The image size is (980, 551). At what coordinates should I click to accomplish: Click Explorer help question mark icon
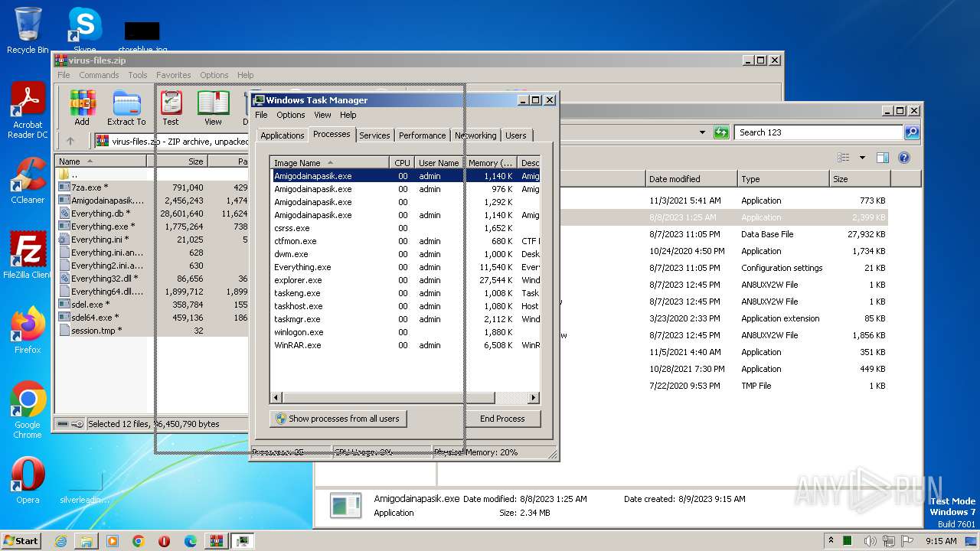click(903, 158)
